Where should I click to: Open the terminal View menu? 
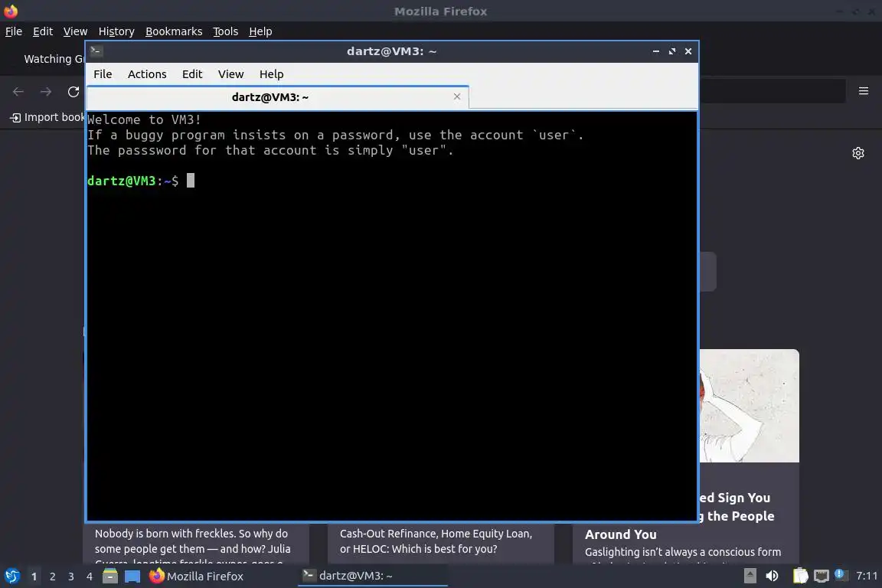[230, 74]
